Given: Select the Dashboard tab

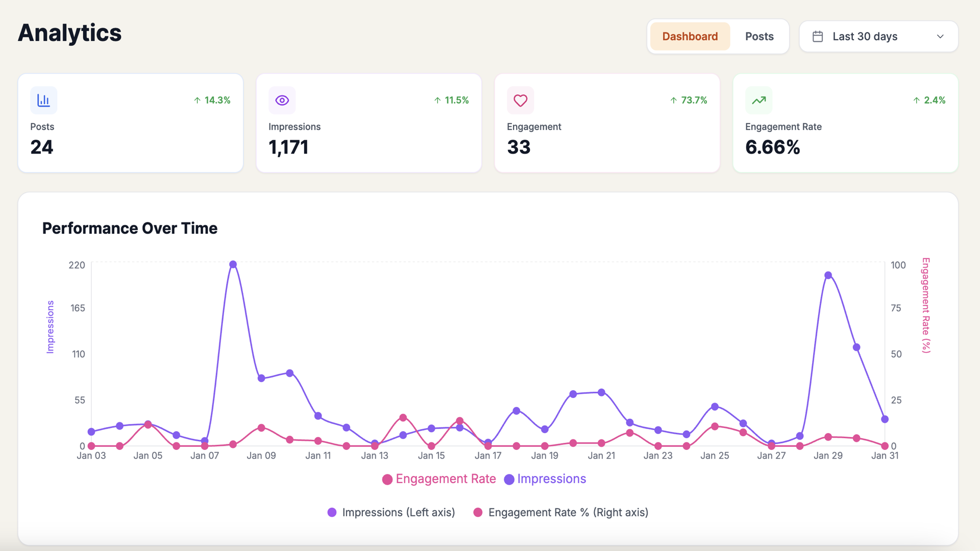Looking at the screenshot, I should coord(690,37).
